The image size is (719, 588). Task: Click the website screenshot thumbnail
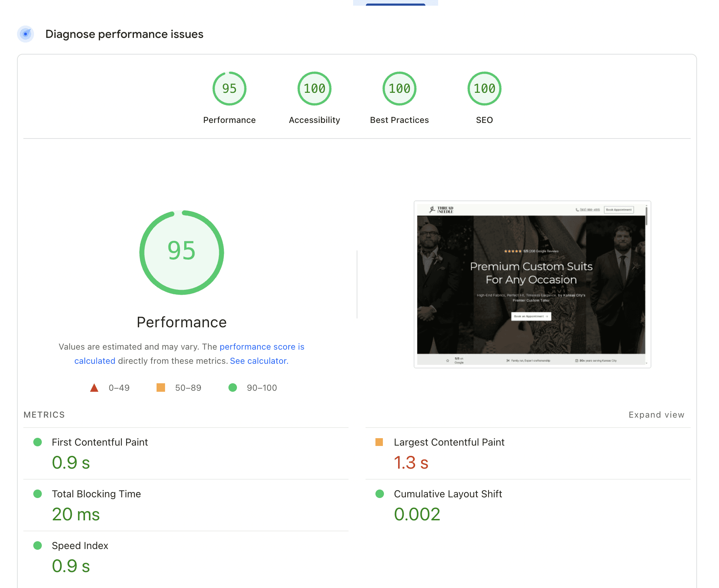tap(532, 284)
